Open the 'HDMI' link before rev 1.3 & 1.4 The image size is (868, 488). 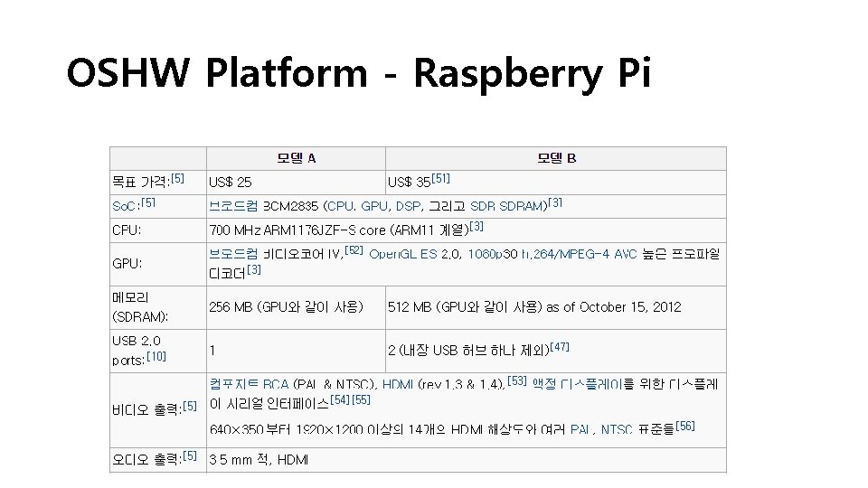398,384
